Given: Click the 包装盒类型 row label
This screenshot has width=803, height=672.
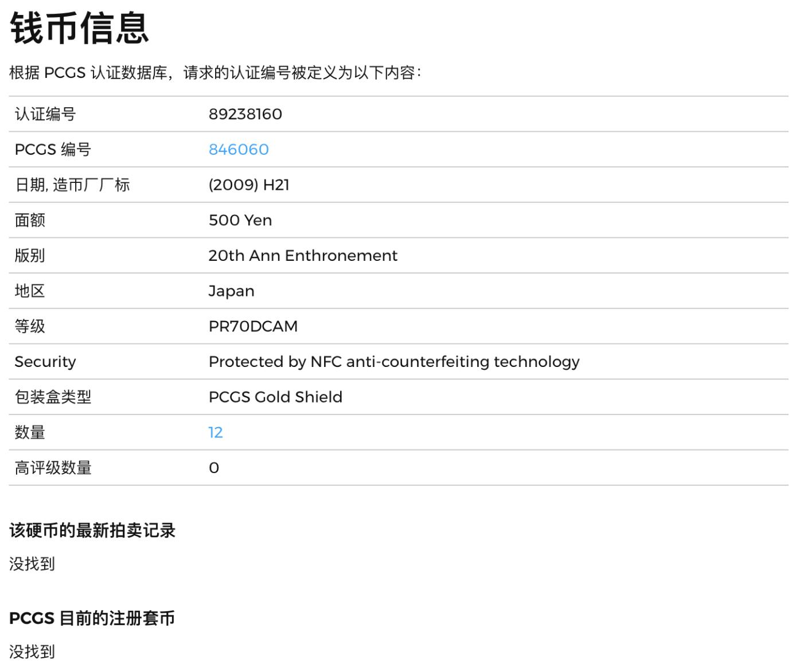Looking at the screenshot, I should (53, 397).
